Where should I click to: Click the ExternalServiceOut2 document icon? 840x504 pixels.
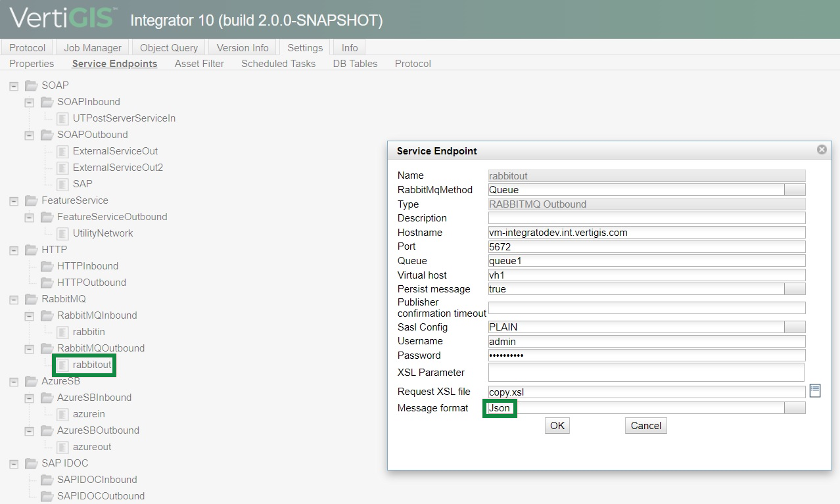pos(62,168)
